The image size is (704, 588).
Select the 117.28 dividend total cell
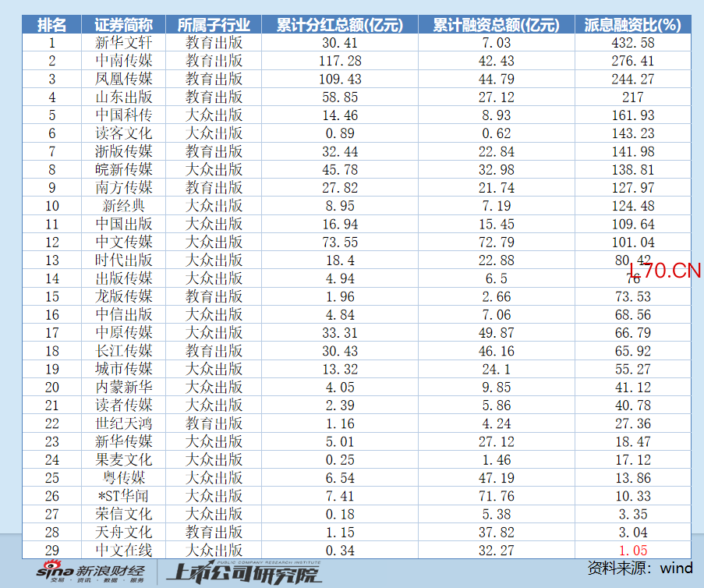point(340,61)
